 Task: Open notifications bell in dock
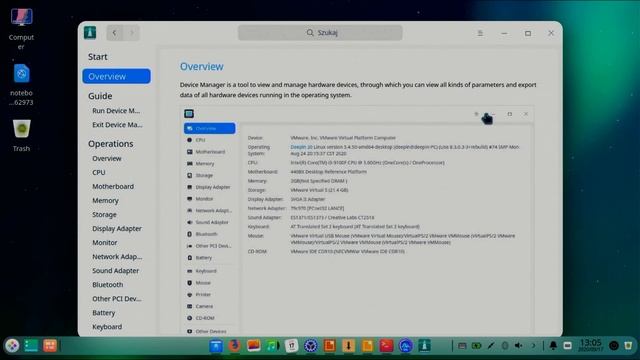pos(553,346)
